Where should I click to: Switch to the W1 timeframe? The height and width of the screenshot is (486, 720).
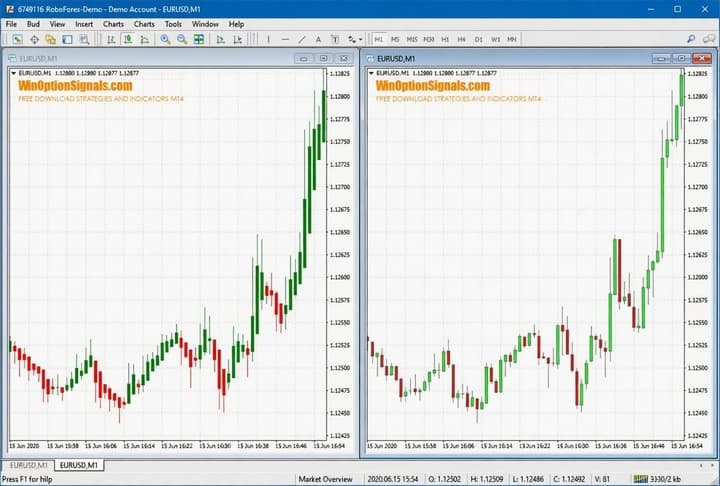tap(495, 40)
